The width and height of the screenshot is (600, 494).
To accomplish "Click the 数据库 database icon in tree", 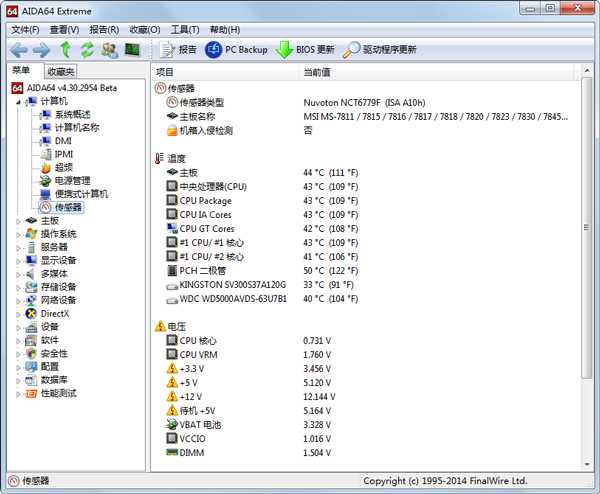I will point(31,380).
